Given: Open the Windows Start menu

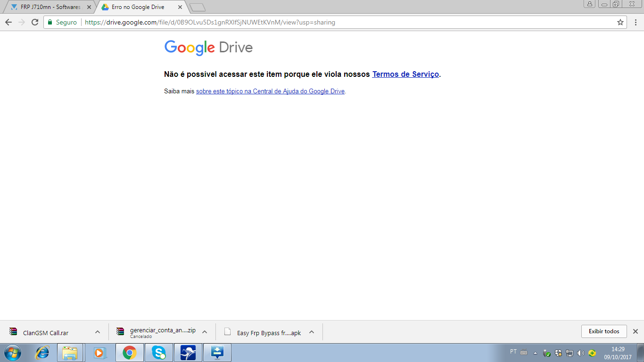Looking at the screenshot, I should coord(13,353).
